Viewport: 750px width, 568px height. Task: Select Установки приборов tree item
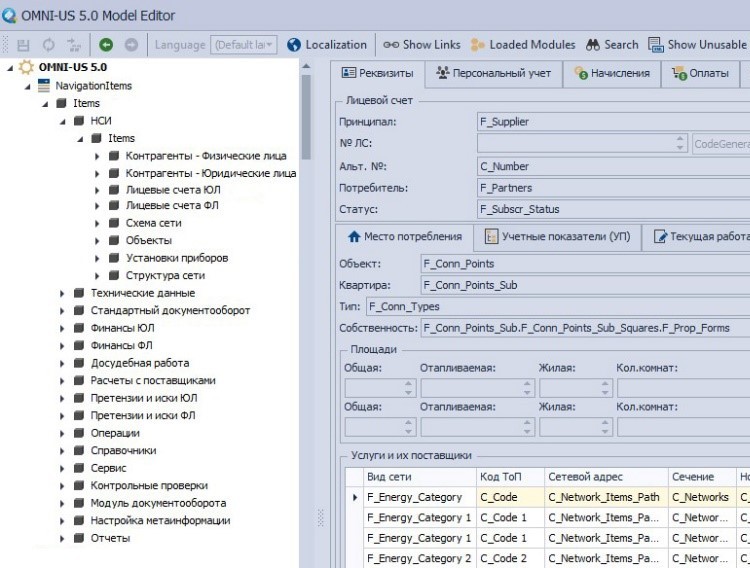click(x=177, y=258)
